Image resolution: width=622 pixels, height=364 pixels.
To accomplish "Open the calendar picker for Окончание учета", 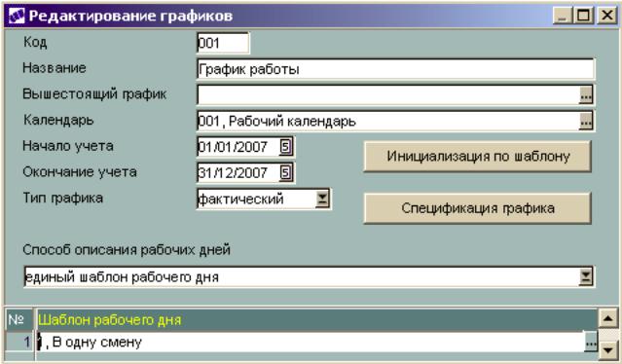I will click(x=286, y=173).
